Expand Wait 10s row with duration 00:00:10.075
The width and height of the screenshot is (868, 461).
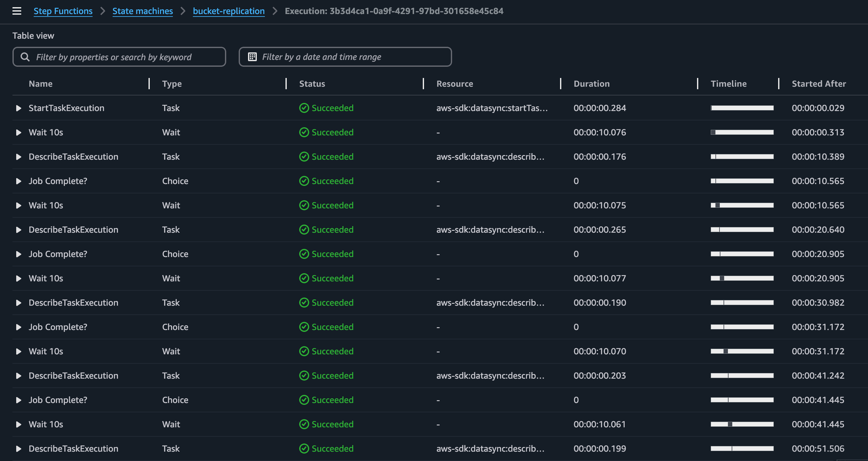(x=18, y=206)
